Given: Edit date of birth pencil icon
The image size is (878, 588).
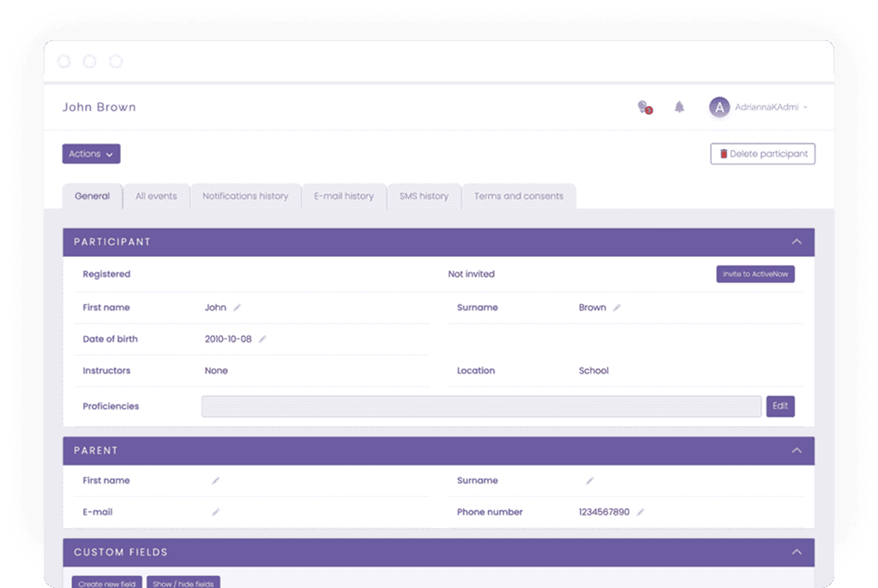Looking at the screenshot, I should click(262, 339).
